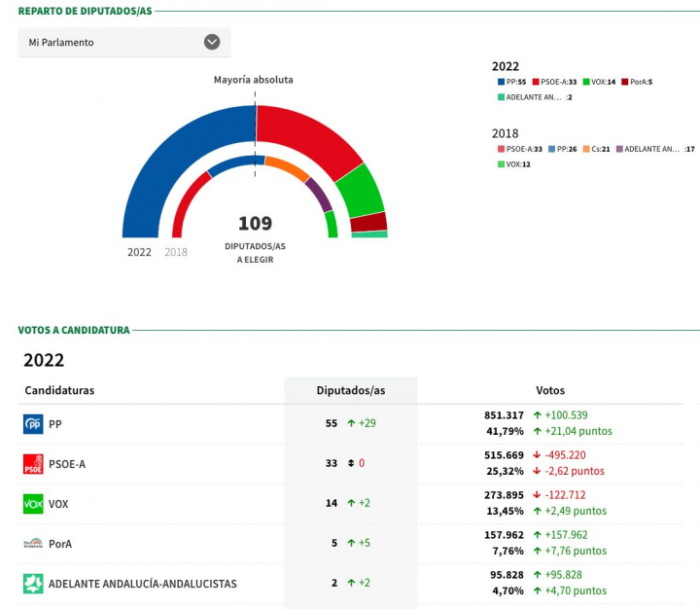Screen dimensions: 700x609
Task: Click the orange Cs:21 legend swatch in 2018
Action: point(585,149)
